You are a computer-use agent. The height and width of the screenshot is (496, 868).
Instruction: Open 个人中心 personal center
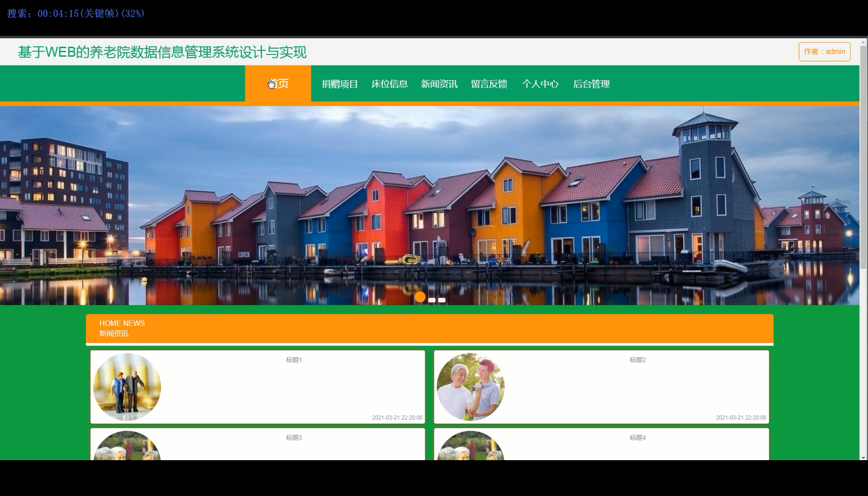[541, 83]
